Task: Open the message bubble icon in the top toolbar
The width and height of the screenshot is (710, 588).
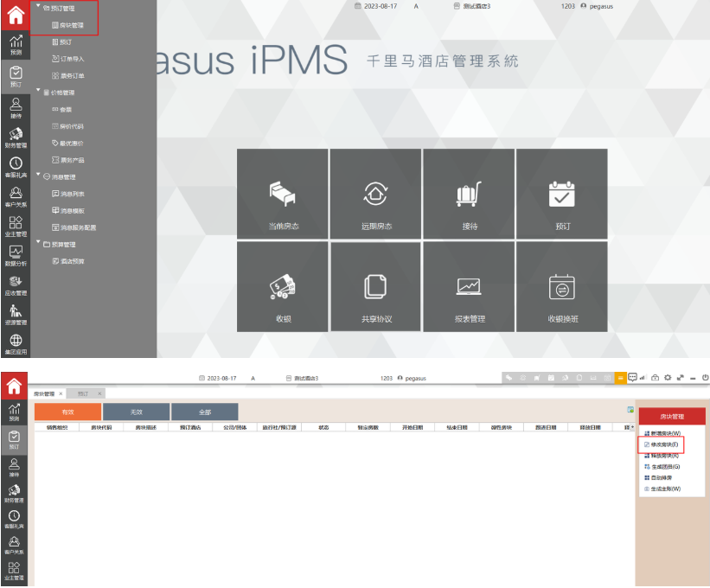Action: pos(632,377)
